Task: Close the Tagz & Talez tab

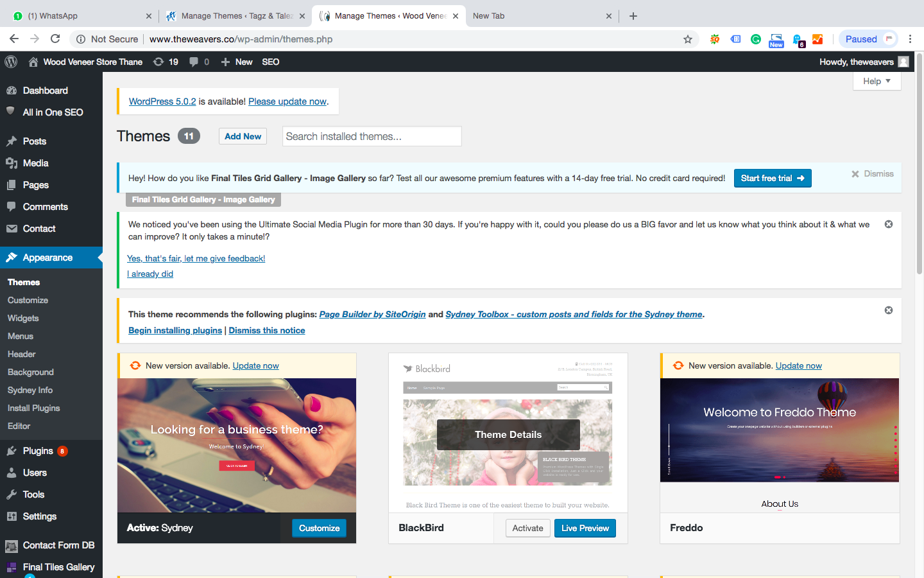Action: (302, 16)
